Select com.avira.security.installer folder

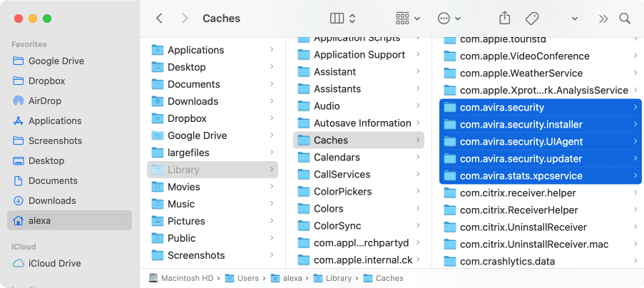coord(541,125)
